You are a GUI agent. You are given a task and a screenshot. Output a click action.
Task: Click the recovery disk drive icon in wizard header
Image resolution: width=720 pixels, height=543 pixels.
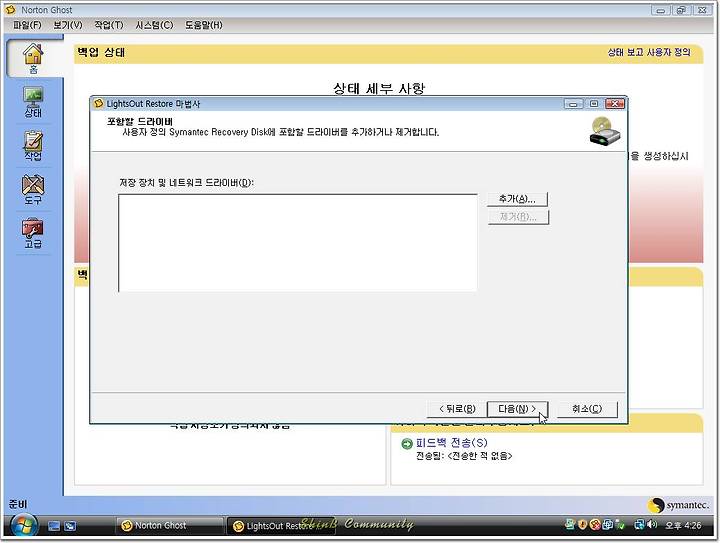tap(605, 131)
